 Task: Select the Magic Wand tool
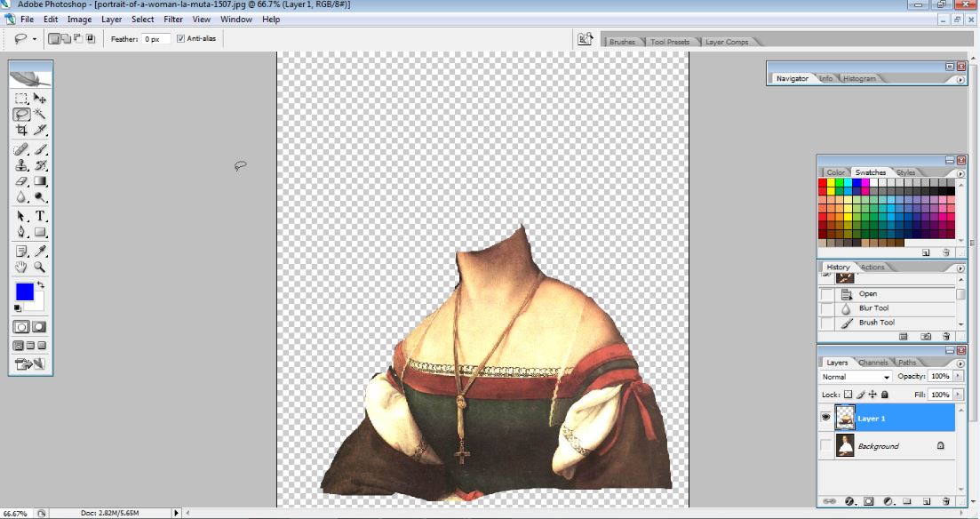(39, 114)
